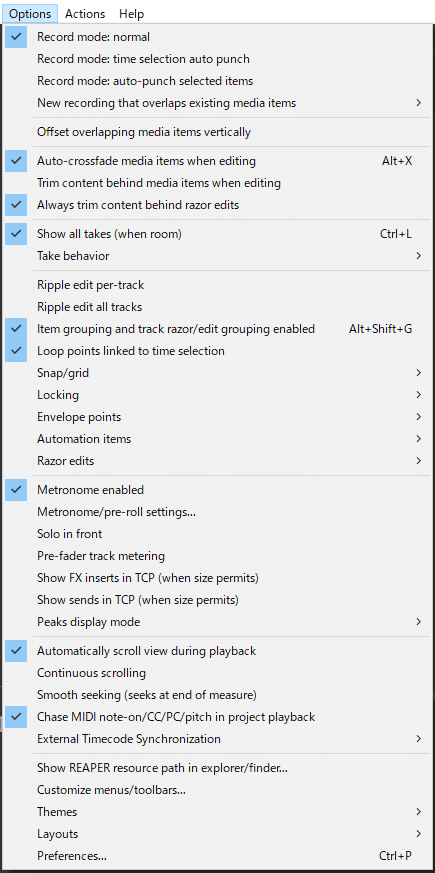Turn off Show all takes (when room)
Image resolution: width=435 pixels, height=873 pixels.
tap(217, 234)
